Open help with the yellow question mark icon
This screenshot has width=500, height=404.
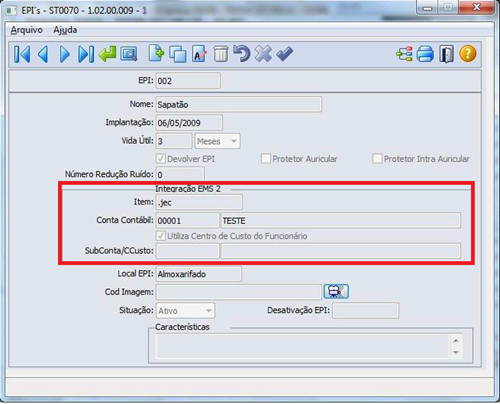pyautogui.click(x=468, y=54)
